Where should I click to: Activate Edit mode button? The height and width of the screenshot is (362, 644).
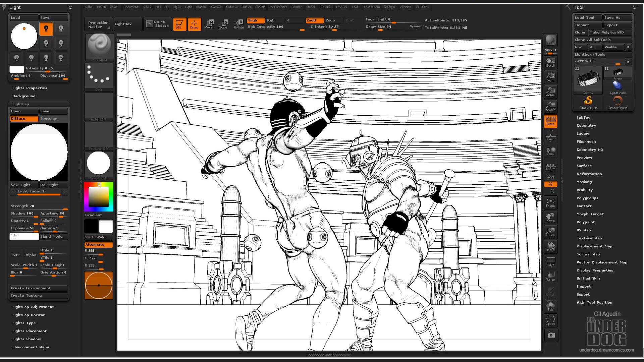tap(179, 24)
